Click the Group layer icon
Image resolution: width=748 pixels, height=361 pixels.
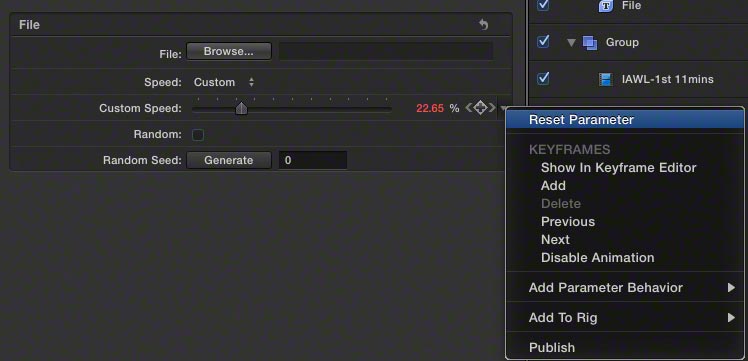(590, 43)
